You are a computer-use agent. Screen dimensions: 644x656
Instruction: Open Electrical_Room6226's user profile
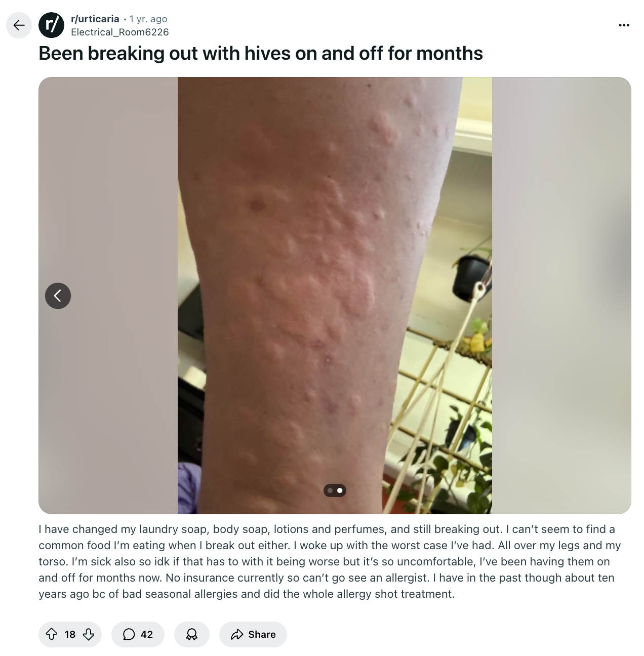120,32
